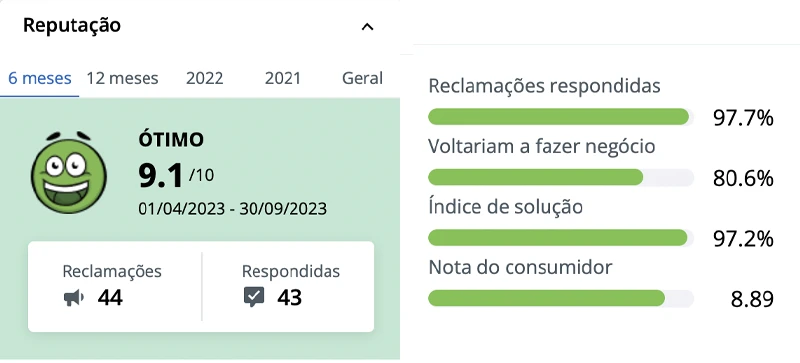Click the Nota do consumidor bar

click(561, 298)
